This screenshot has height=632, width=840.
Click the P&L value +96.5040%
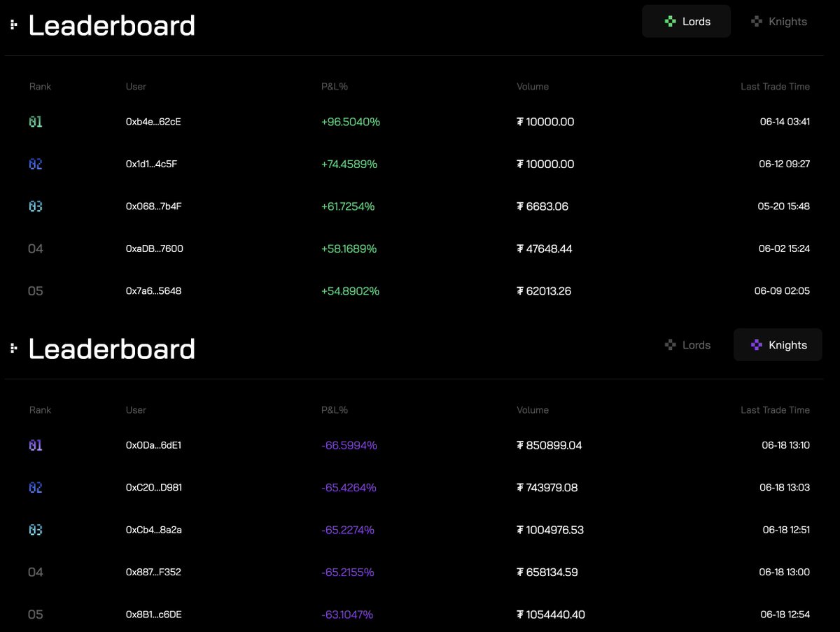[x=351, y=122]
